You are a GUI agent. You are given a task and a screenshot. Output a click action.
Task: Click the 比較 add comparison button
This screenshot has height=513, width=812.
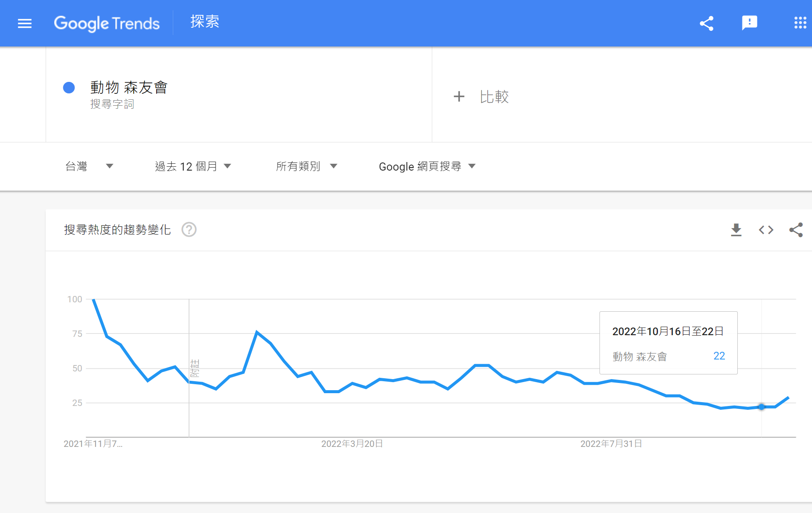click(494, 97)
